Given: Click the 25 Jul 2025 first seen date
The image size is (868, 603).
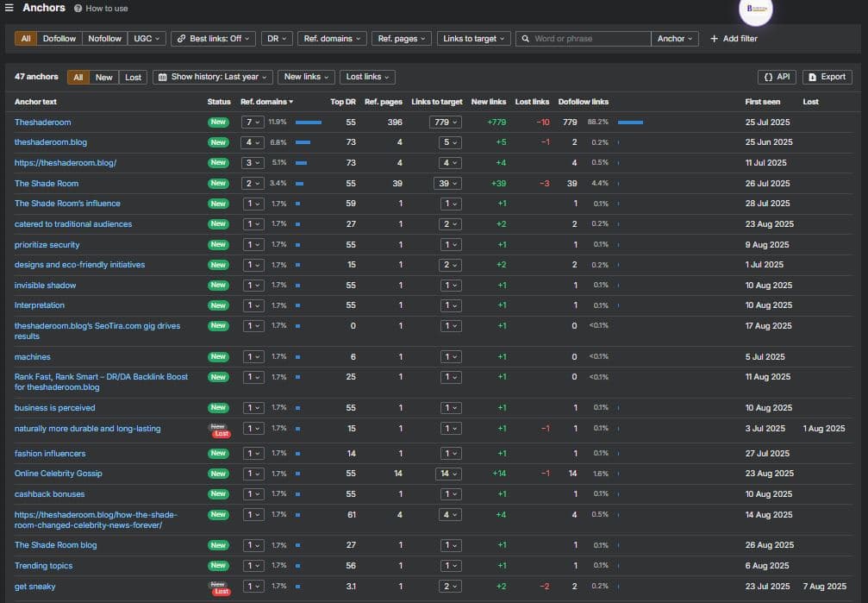Looking at the screenshot, I should 767,122.
